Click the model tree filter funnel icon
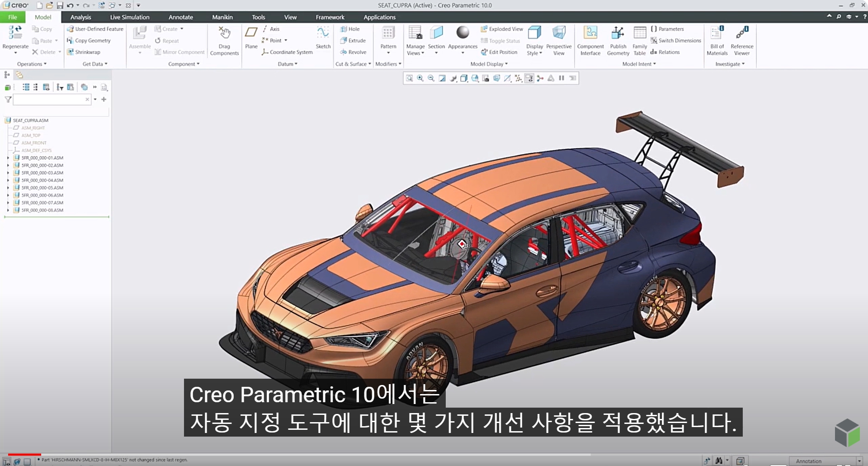This screenshot has height=466, width=868. pos(8,100)
